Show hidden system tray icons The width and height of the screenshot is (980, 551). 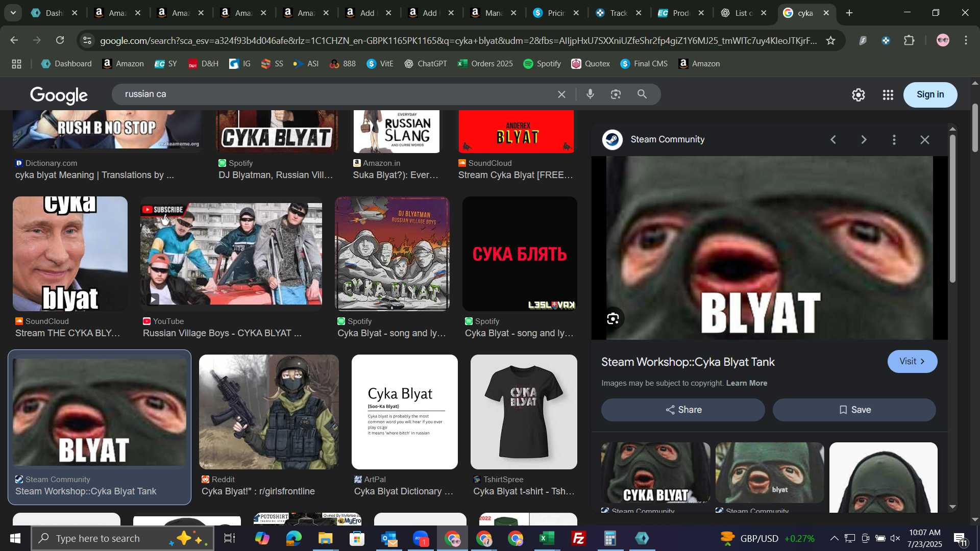[x=834, y=539]
